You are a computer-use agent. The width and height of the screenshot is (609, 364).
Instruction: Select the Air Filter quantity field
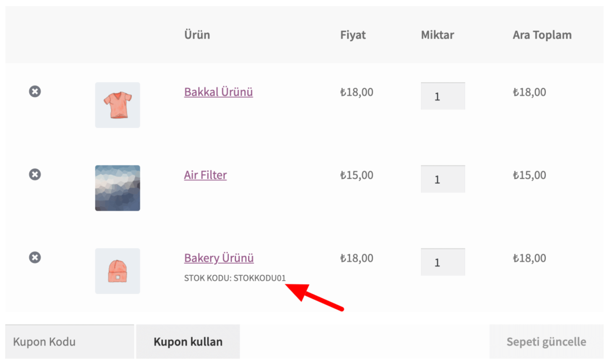442,178
